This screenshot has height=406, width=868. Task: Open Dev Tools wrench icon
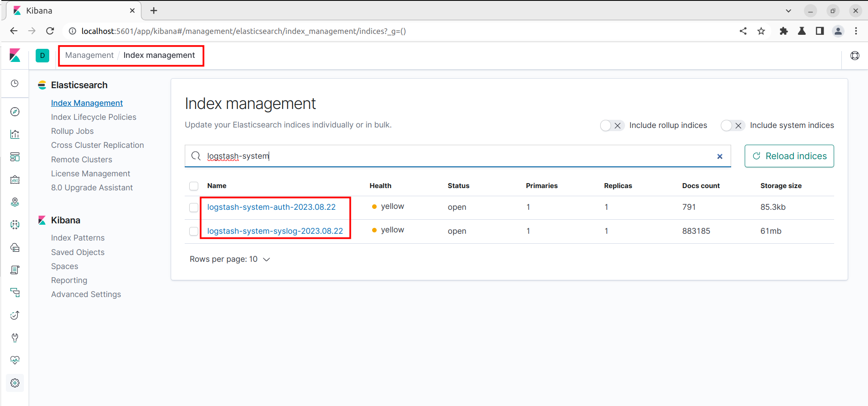tap(15, 338)
